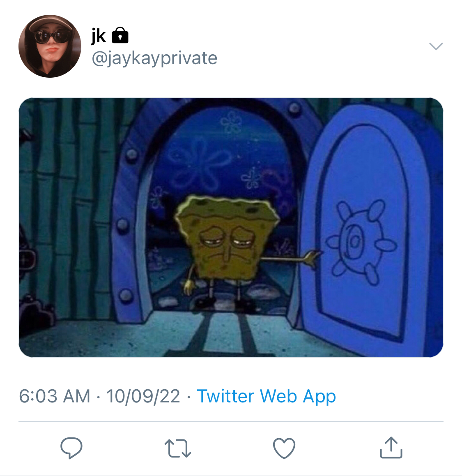Open the @jaykayprivate handle link
This screenshot has width=462, height=476.
pyautogui.click(x=154, y=58)
